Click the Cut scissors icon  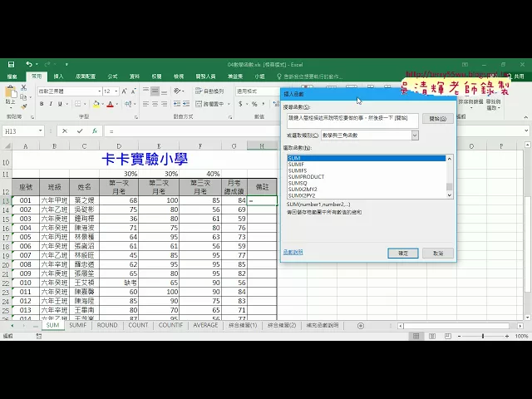pos(24,87)
